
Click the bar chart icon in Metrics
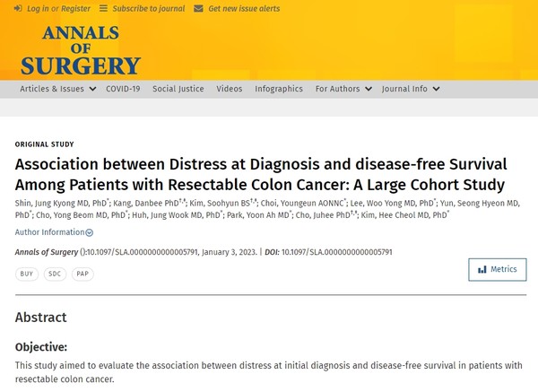[482, 269]
